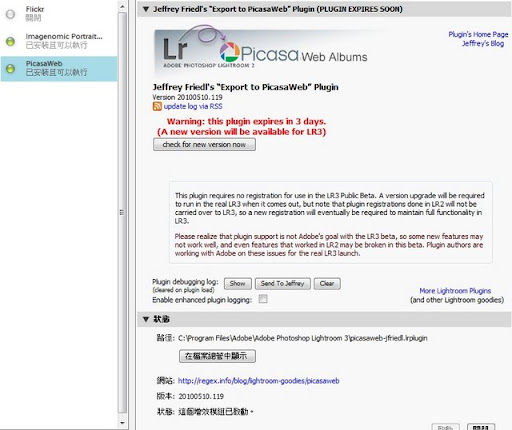The height and width of the screenshot is (430, 512).
Task: Open the regex.info picasaweb website link
Action: click(x=259, y=381)
